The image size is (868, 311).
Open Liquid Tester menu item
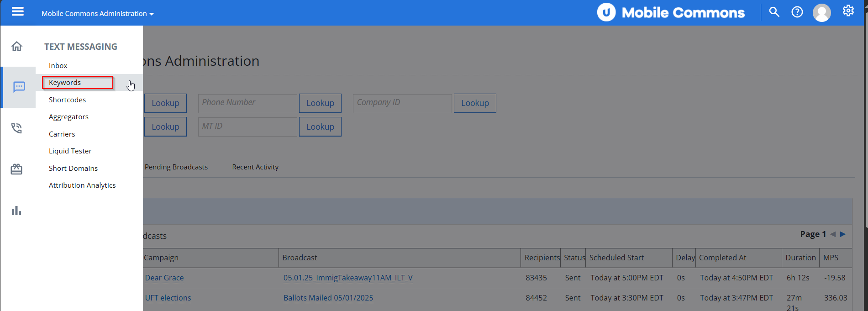pos(70,151)
